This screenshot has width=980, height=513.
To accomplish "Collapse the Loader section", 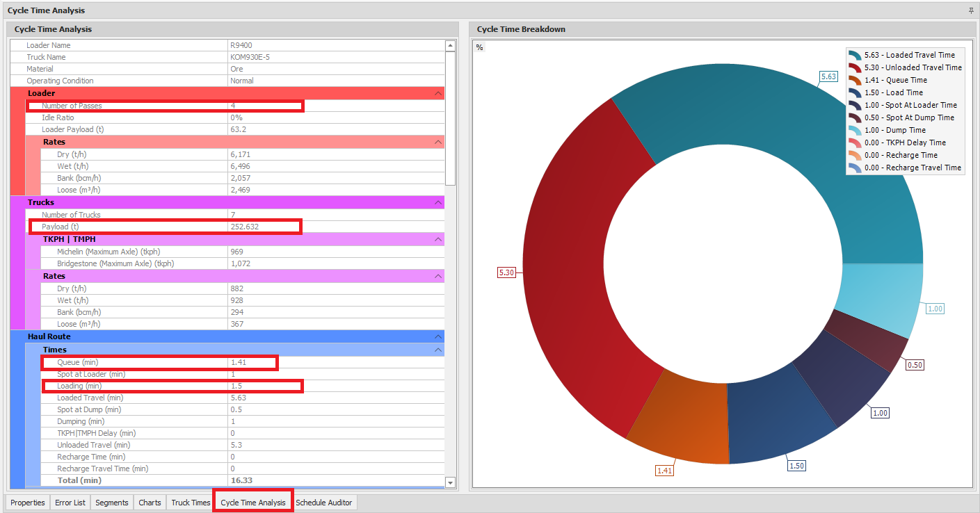I will 438,93.
